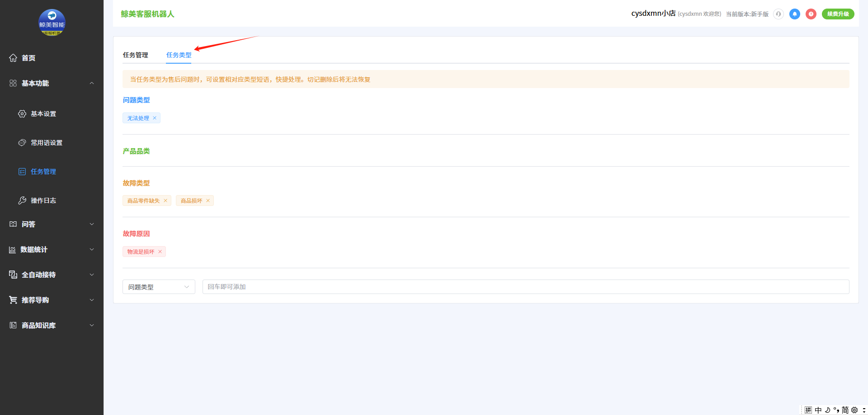
Task: Click the blue notification bell icon
Action: (794, 14)
